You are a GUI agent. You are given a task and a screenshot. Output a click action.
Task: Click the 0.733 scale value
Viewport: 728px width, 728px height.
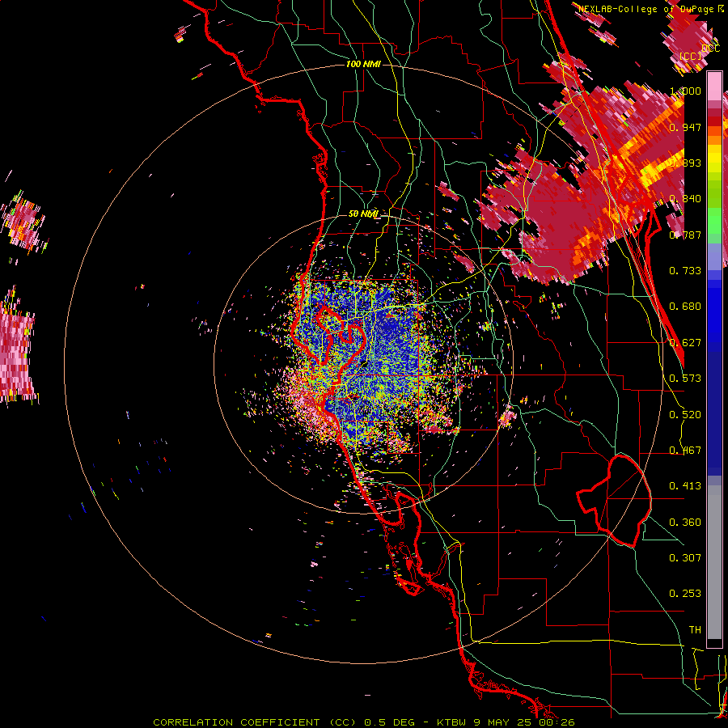pos(685,271)
